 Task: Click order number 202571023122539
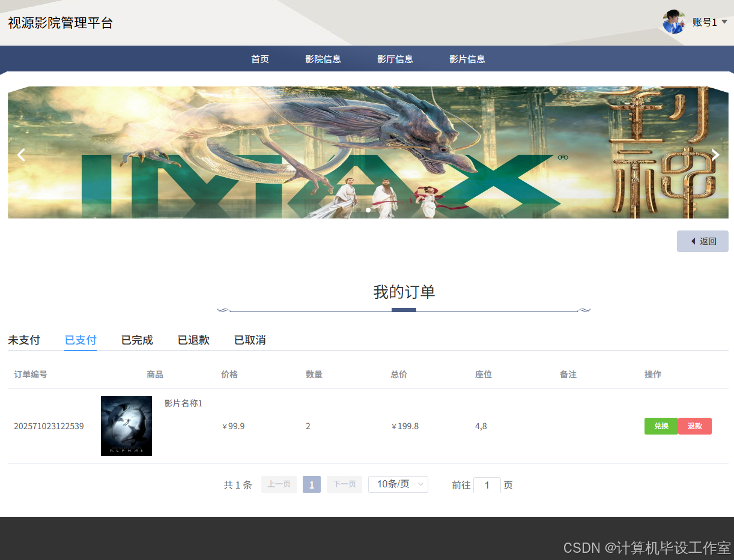[x=49, y=426]
